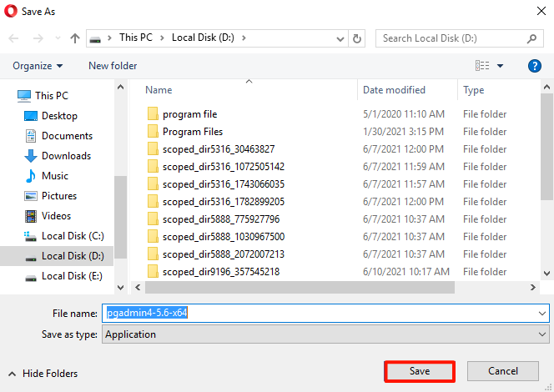The height and width of the screenshot is (392, 554).
Task: Select folder scoped_dir5316_1782899205
Action: (224, 202)
